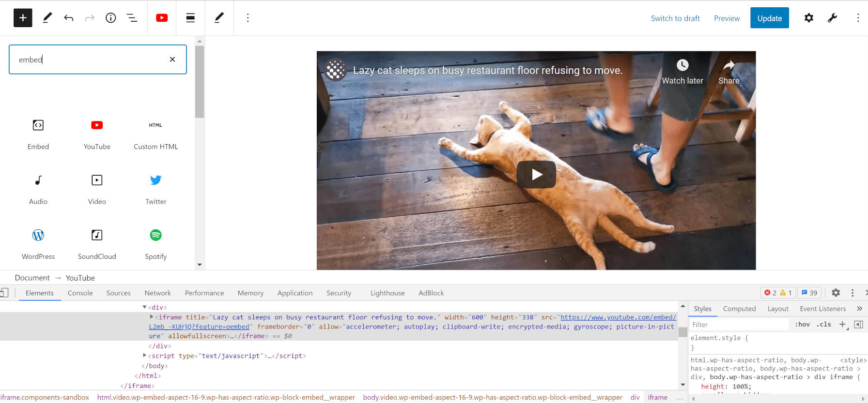Open the DevTools Memory tab
Viewport: 868px width, 403px height.
pyautogui.click(x=250, y=293)
